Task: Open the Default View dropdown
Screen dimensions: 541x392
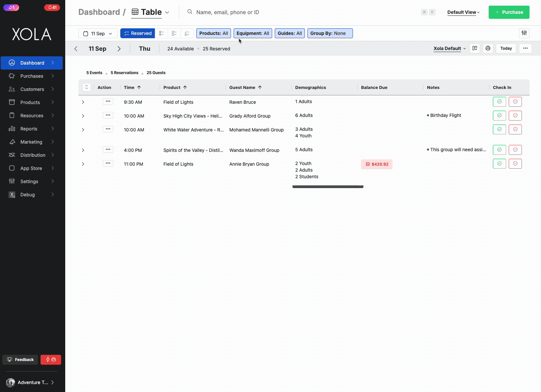Action: (463, 12)
